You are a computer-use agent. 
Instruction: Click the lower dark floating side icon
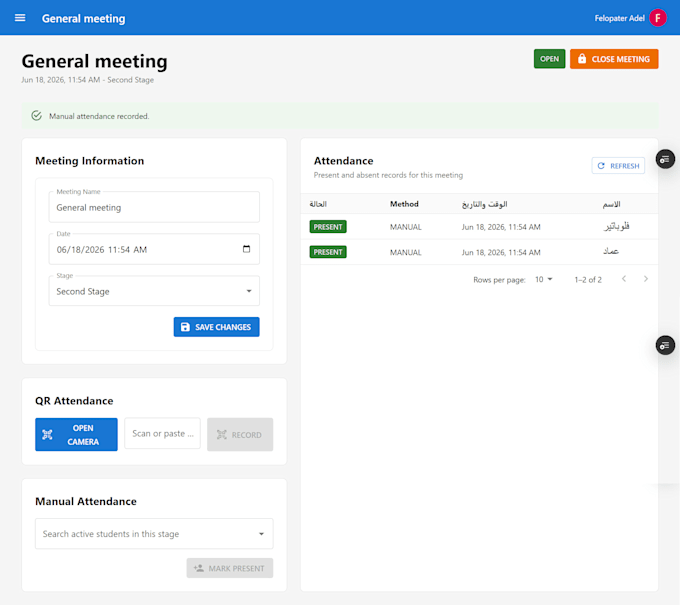click(x=665, y=345)
